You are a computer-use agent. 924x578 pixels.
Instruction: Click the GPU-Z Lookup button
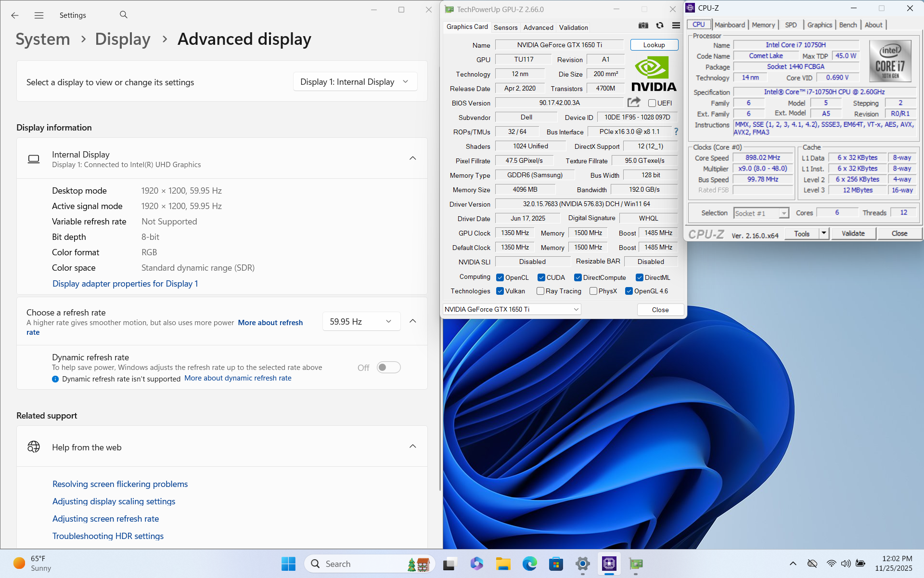coord(654,45)
